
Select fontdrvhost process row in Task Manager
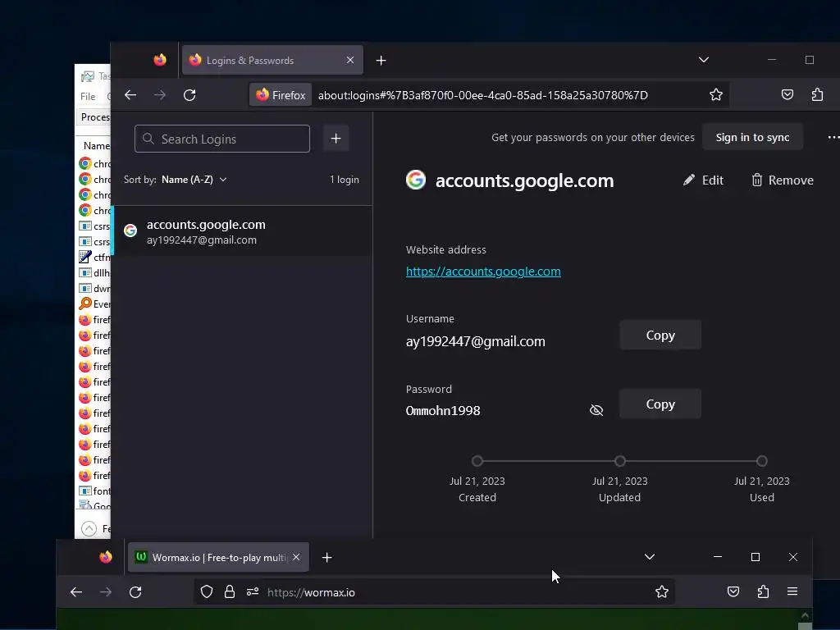point(94,491)
